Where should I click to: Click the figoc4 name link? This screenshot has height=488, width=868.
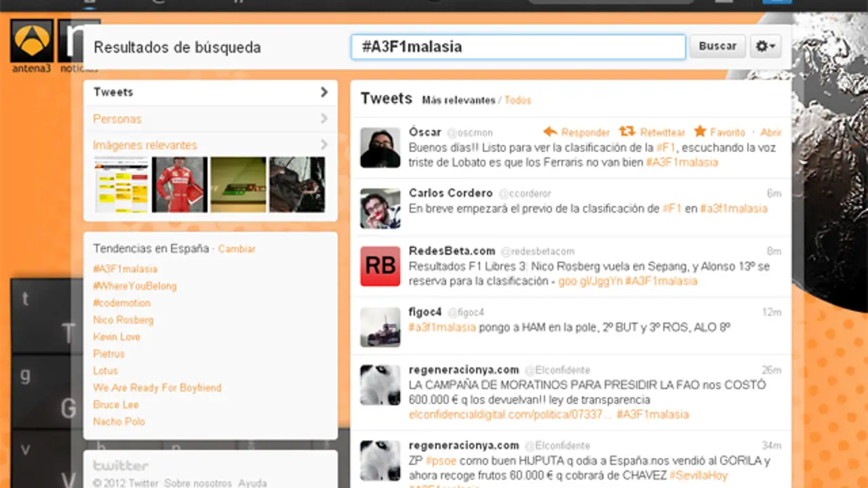click(x=425, y=312)
